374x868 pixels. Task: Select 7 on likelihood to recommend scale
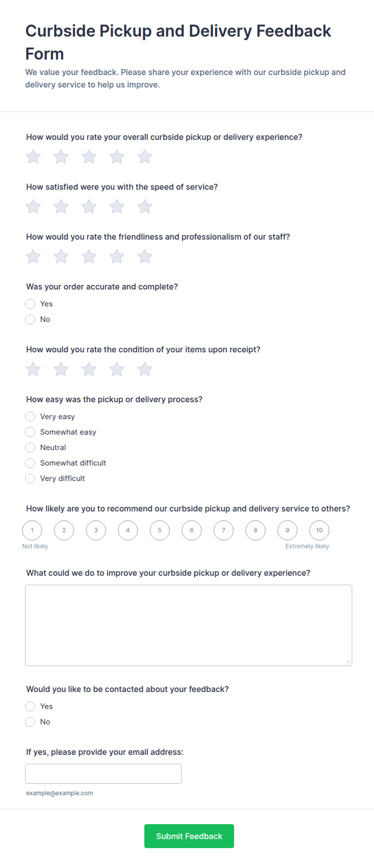pos(224,530)
